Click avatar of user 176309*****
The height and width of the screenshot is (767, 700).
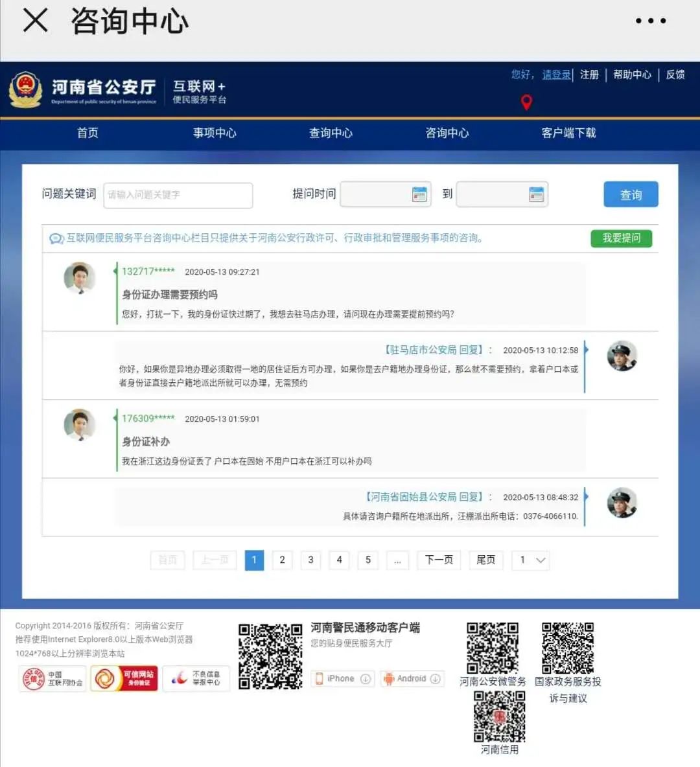pos(79,424)
